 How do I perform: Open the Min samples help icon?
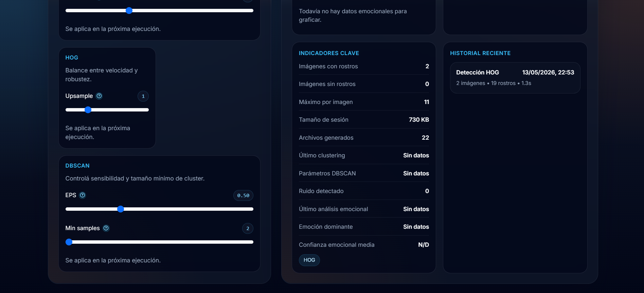point(106,228)
